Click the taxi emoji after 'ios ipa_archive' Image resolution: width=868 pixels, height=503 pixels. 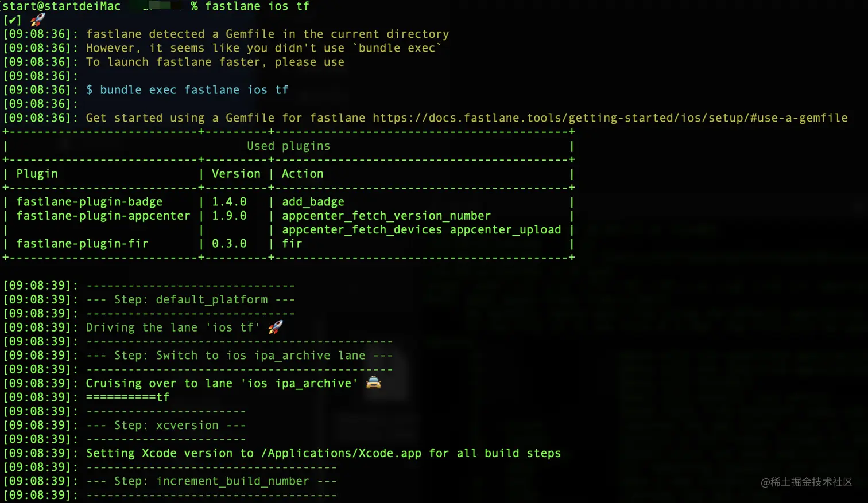pyautogui.click(x=374, y=383)
